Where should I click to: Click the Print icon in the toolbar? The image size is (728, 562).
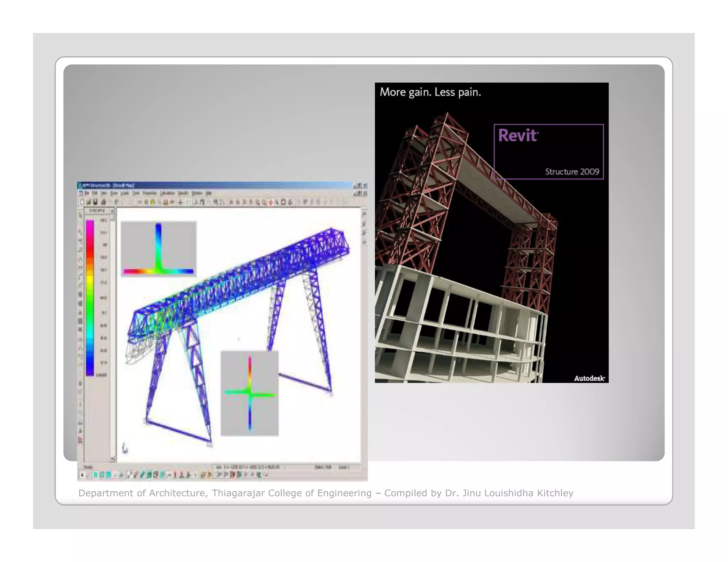coord(103,202)
